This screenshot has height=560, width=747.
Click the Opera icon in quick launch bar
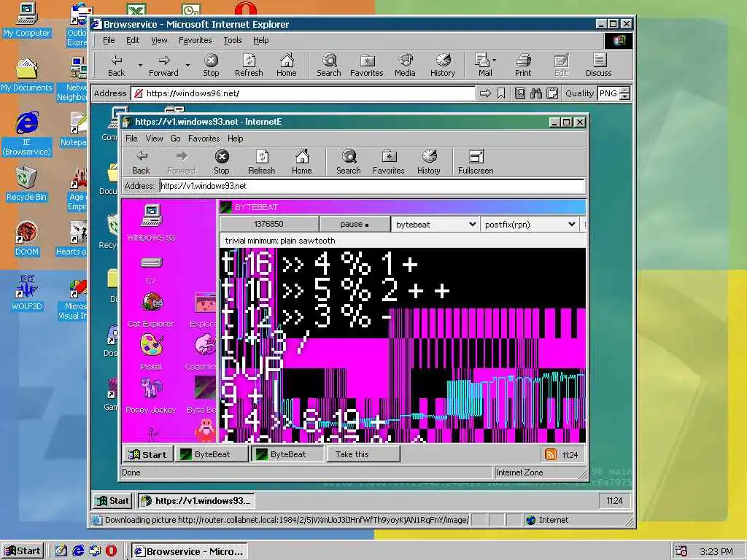(x=111, y=551)
